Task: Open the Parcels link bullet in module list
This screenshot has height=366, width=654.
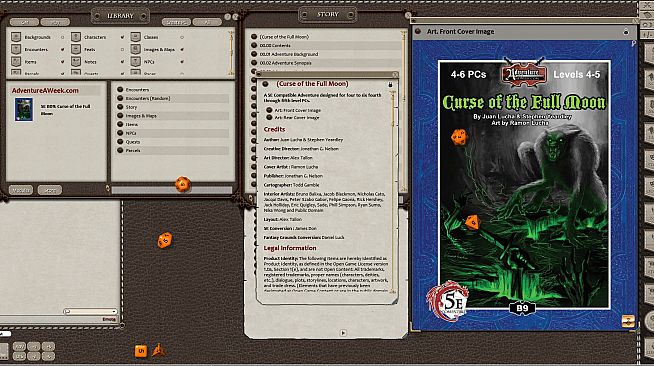Action: (120, 150)
